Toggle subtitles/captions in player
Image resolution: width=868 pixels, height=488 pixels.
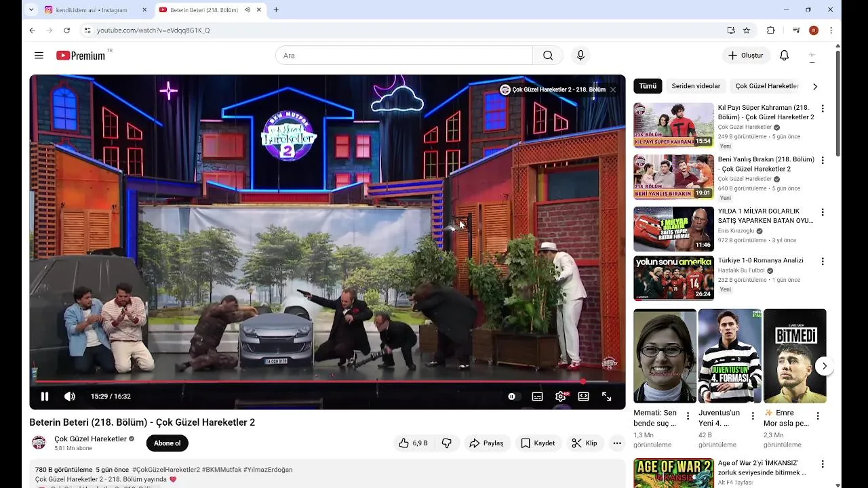click(537, 396)
